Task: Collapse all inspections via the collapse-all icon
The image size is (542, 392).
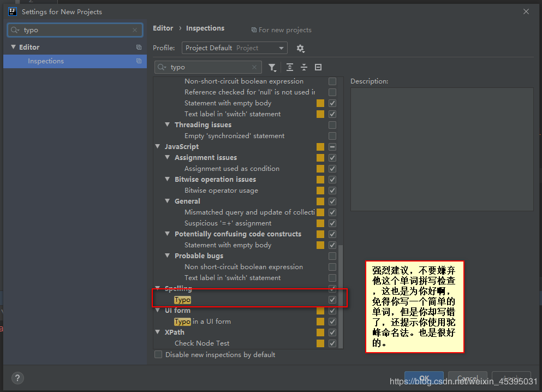Action: [303, 67]
